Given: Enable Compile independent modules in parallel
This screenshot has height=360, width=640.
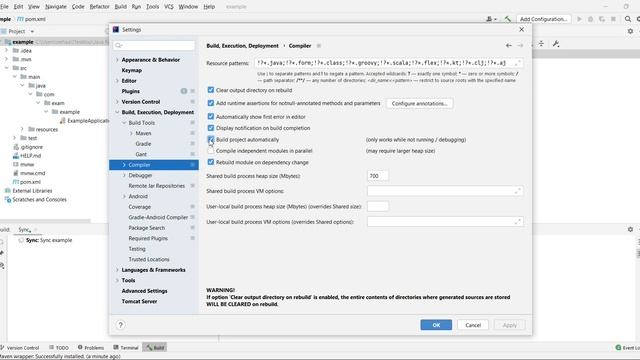Looking at the screenshot, I should click(211, 151).
